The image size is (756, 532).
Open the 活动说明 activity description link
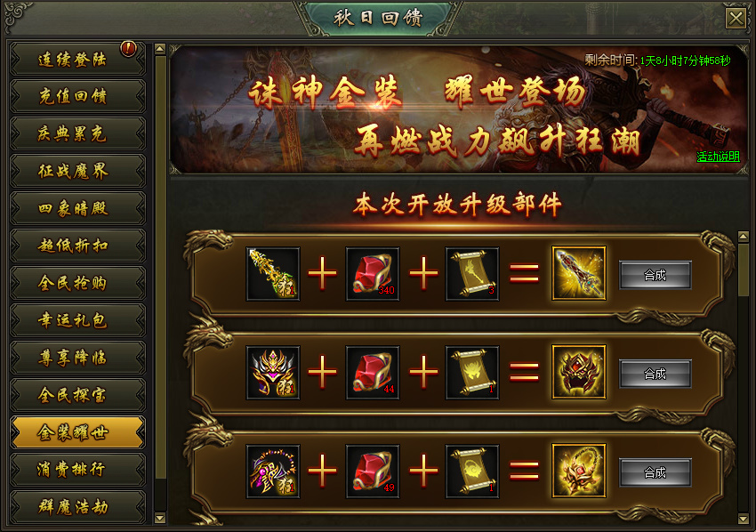click(x=718, y=157)
